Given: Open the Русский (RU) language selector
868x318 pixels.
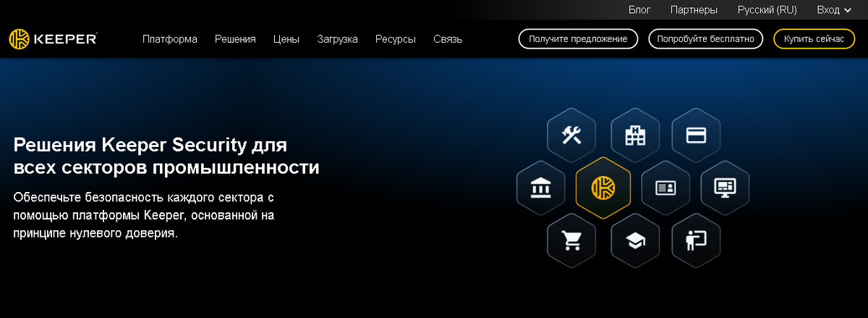Looking at the screenshot, I should [x=767, y=10].
